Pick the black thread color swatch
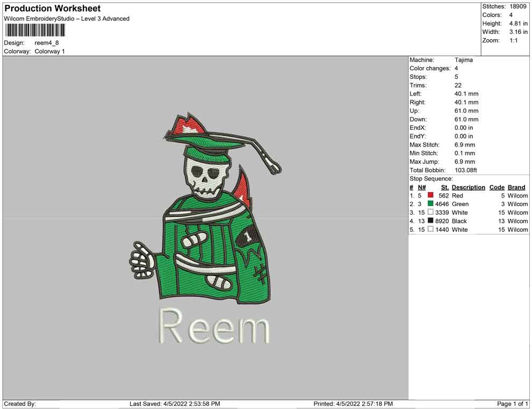The width and height of the screenshot is (532, 409). pos(430,221)
